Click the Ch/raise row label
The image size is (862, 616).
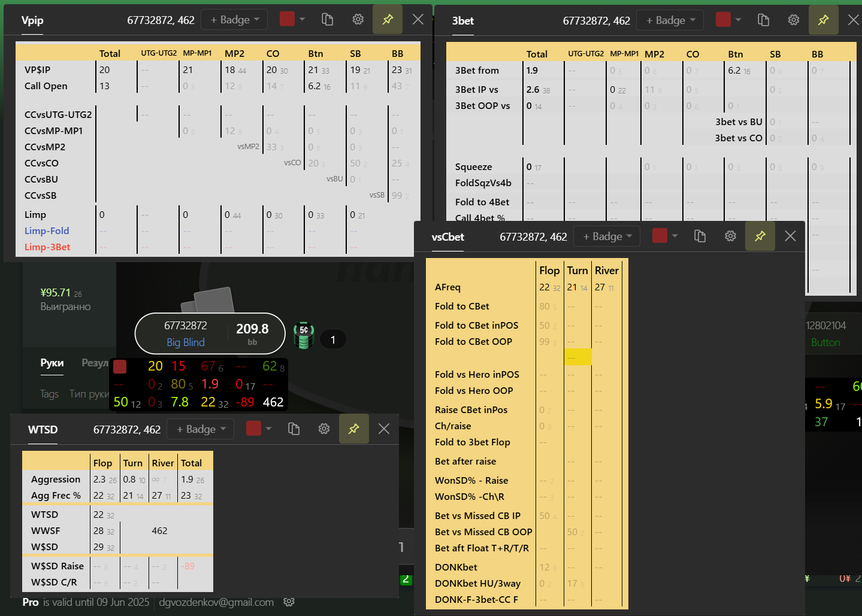point(453,426)
